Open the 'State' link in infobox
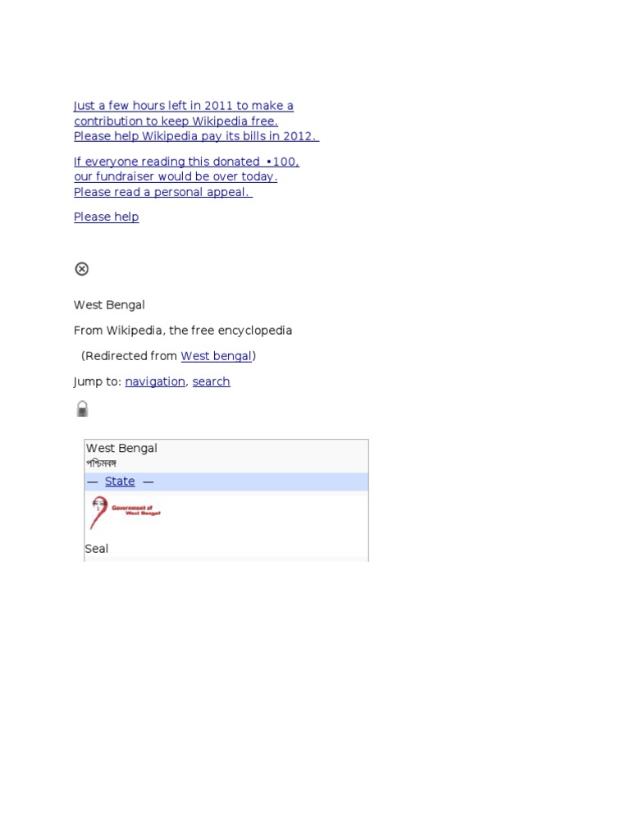630x840 pixels. [120, 481]
